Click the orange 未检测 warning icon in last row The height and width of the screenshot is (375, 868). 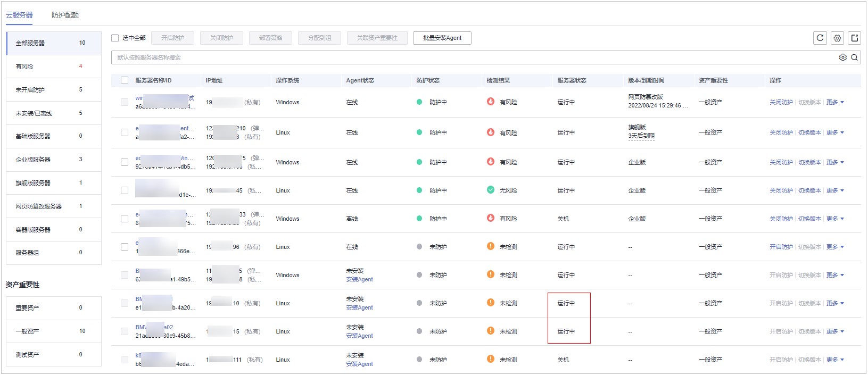(x=490, y=359)
